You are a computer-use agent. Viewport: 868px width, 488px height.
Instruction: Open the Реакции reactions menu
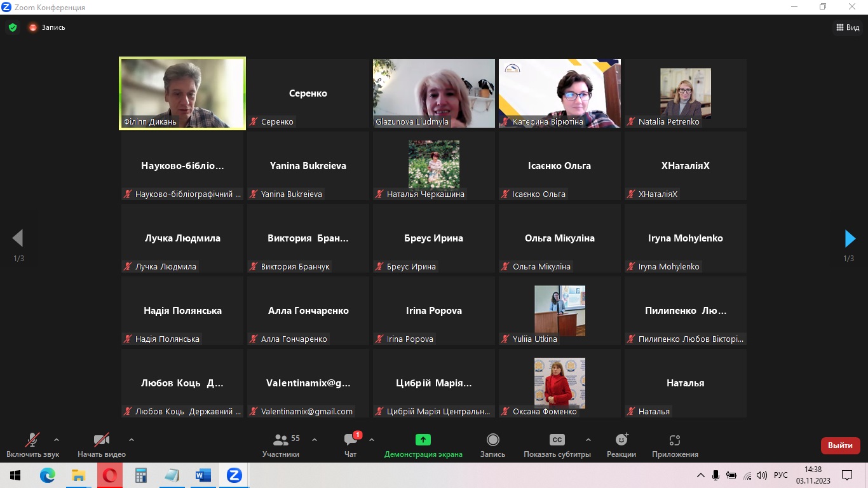coord(621,445)
